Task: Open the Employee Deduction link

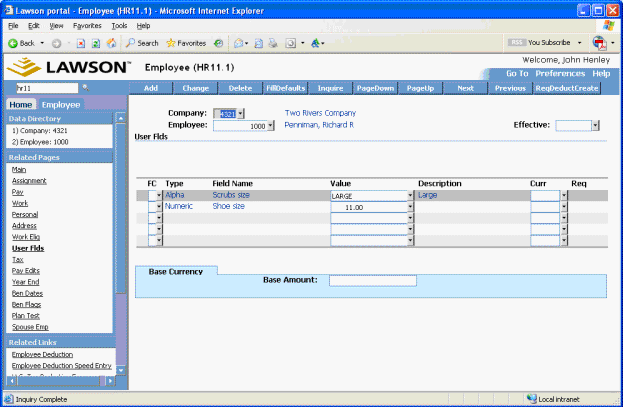Action: [x=42, y=355]
